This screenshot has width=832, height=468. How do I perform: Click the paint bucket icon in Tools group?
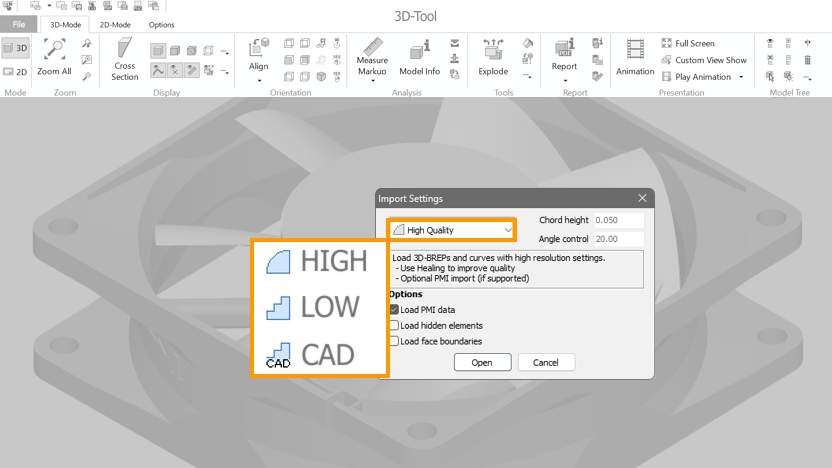[527, 43]
